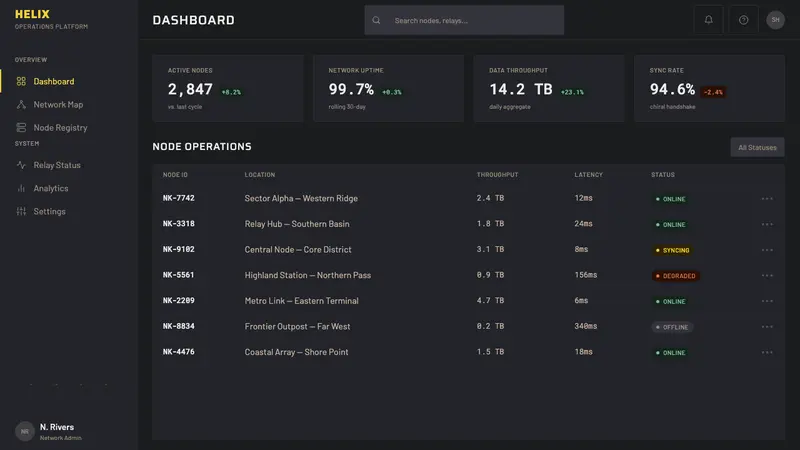Image resolution: width=800 pixels, height=450 pixels.
Task: Click the HELIX logo
Action: click(32, 14)
